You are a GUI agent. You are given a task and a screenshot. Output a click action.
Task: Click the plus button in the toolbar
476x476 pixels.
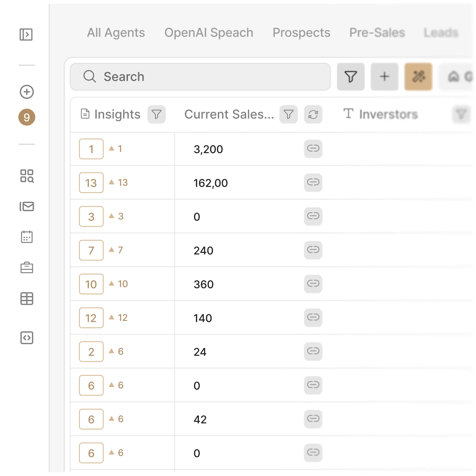384,77
